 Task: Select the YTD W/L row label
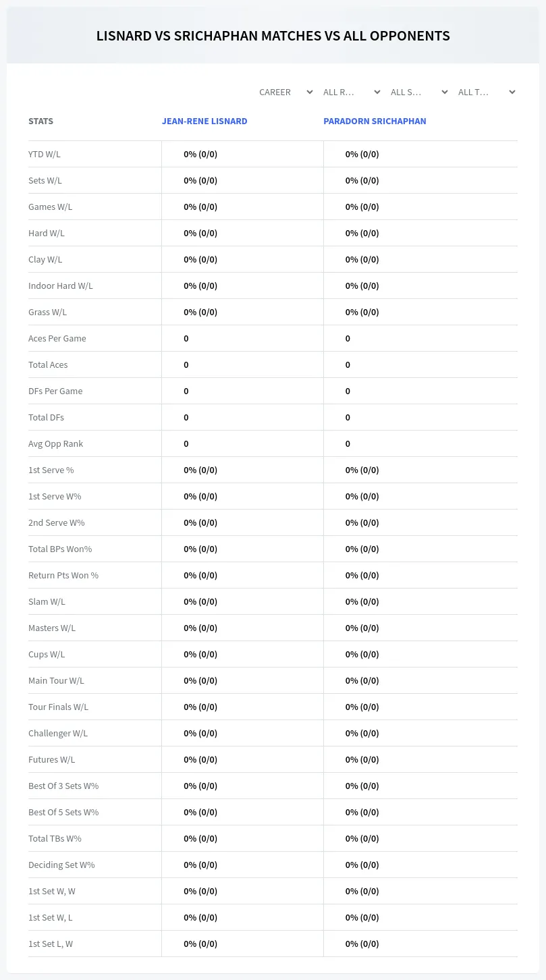click(x=45, y=154)
